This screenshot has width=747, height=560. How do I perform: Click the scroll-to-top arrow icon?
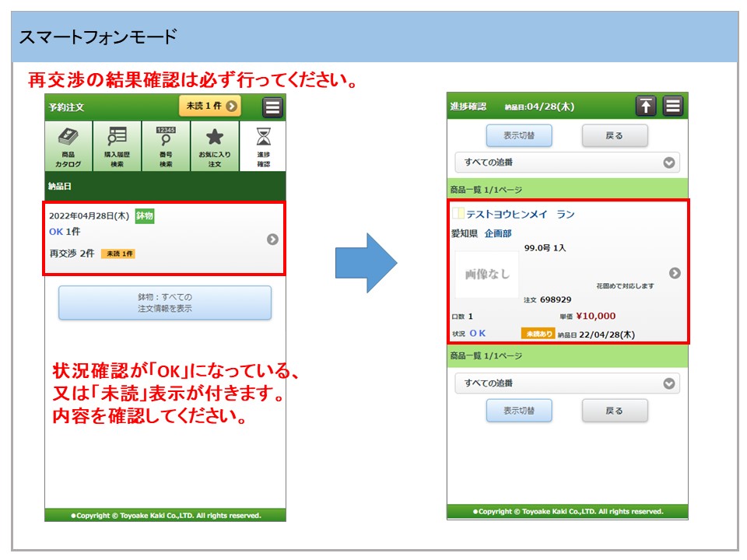click(x=646, y=106)
